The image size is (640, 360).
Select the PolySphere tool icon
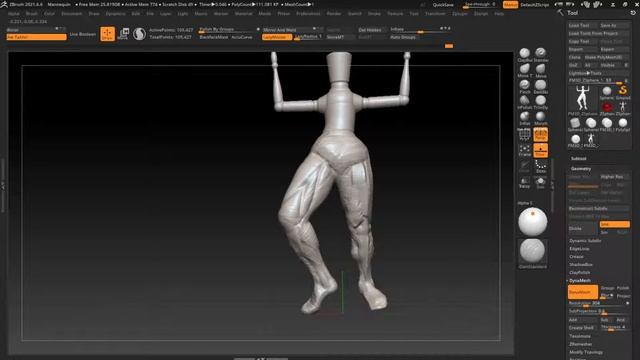(x=623, y=123)
